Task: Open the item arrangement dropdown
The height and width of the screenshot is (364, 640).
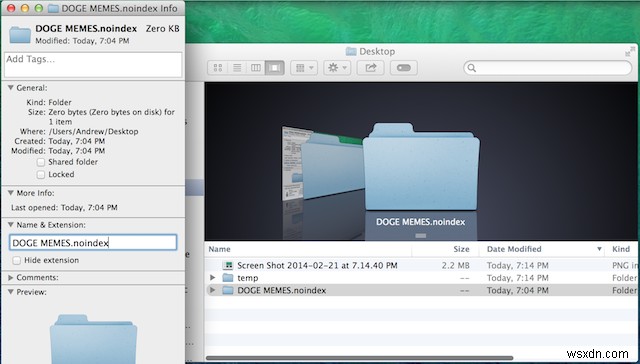Action: pos(304,68)
